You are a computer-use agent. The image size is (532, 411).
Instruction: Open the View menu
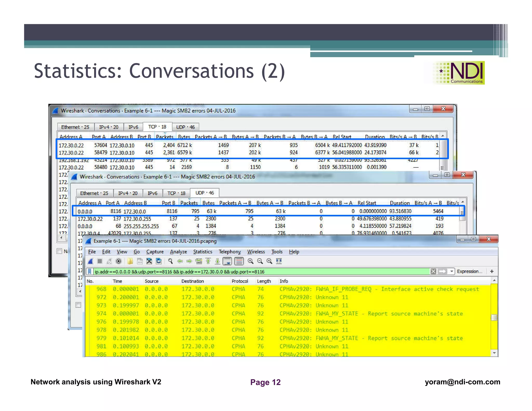122,252
